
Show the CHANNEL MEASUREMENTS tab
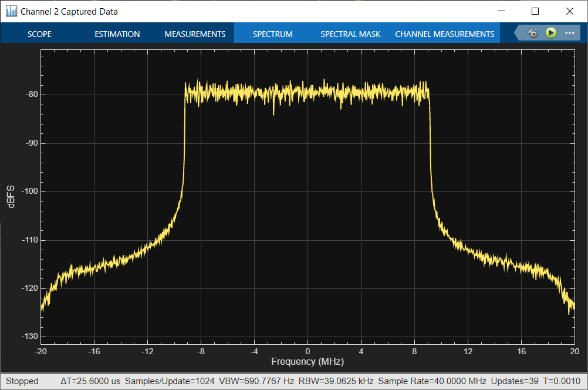[444, 34]
